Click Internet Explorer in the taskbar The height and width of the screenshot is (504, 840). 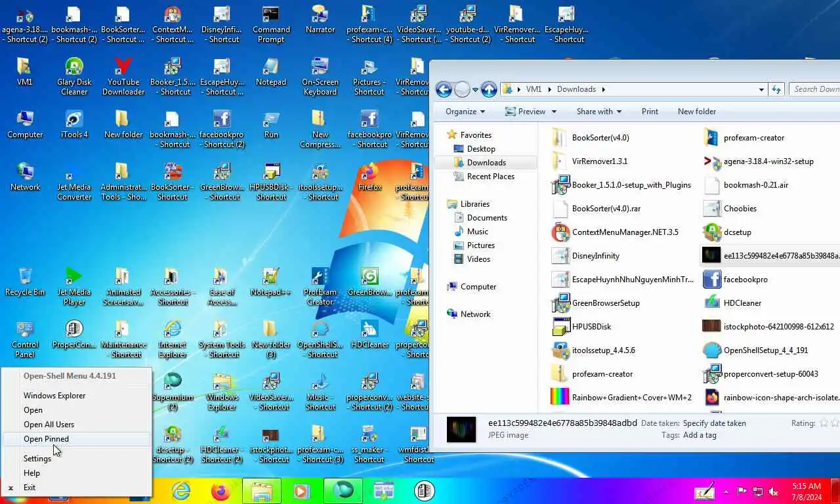(180, 490)
